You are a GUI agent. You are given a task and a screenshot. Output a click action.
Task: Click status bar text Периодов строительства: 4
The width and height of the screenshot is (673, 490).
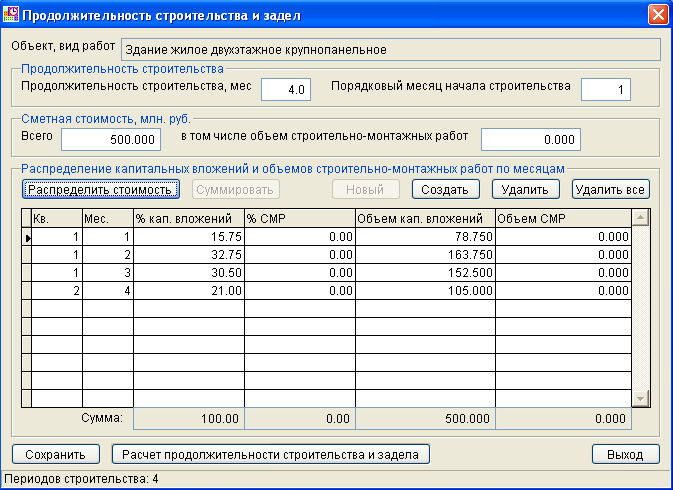(81, 479)
